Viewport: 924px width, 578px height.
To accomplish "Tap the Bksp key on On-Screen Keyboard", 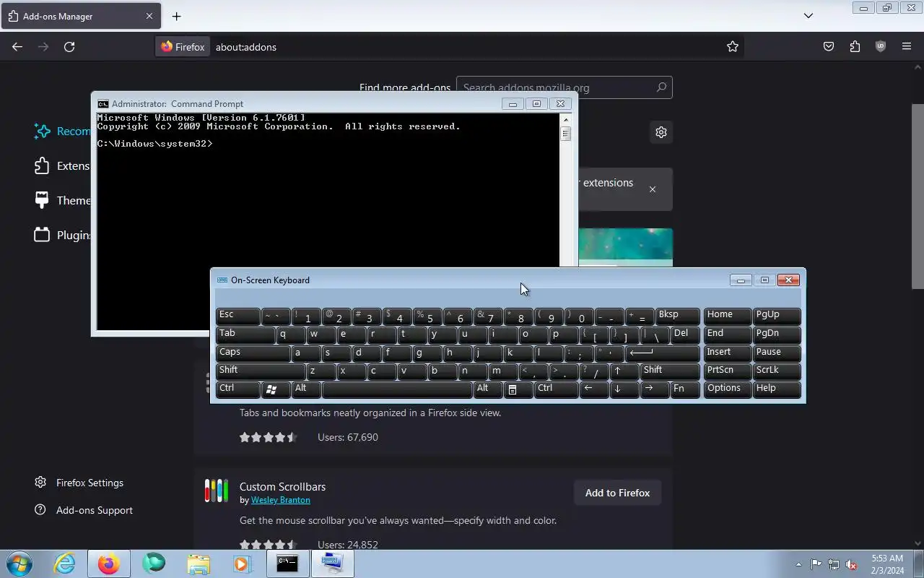I will [x=677, y=316].
